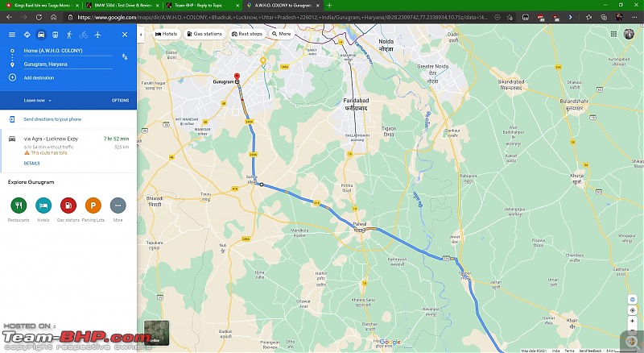Focus the address bar URL
The height and width of the screenshot is (353, 644).
pyautogui.click(x=283, y=17)
